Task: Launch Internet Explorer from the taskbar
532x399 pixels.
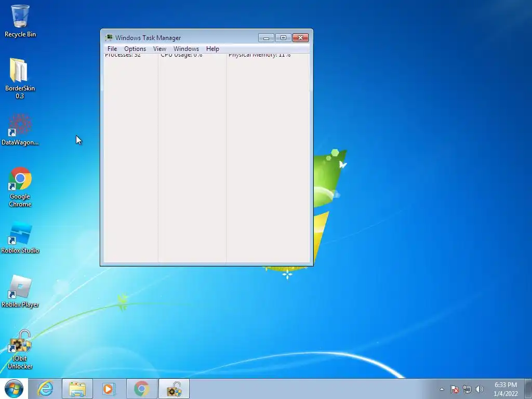Action: tap(45, 389)
